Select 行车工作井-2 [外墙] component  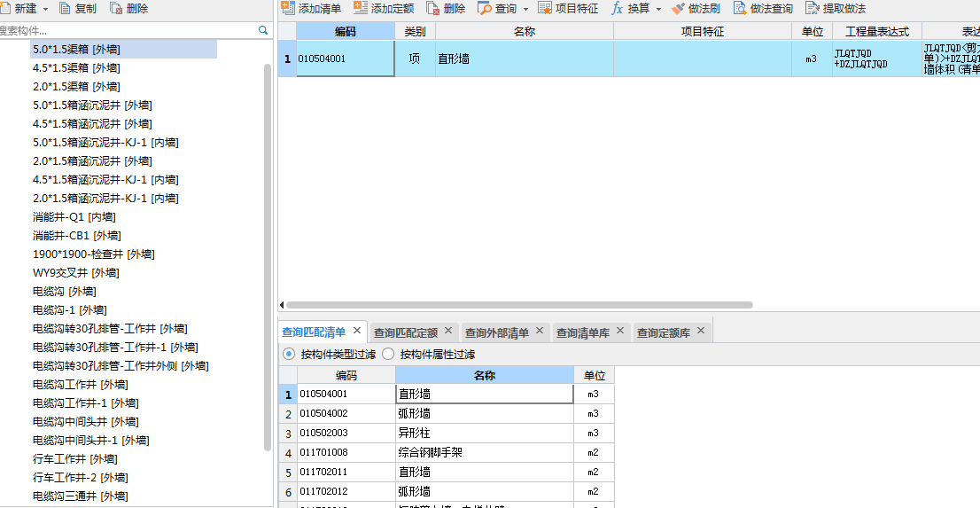(x=81, y=478)
